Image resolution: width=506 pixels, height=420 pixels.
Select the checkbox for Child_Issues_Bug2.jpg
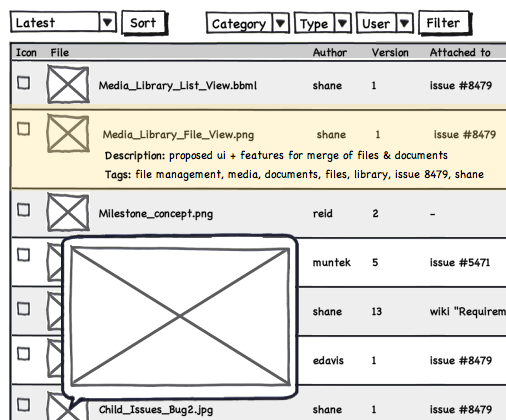tap(24, 405)
